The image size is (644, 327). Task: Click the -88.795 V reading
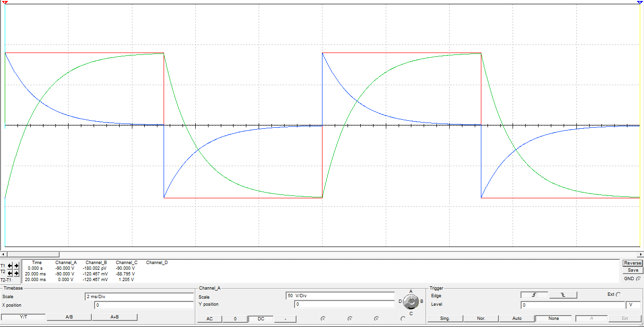tap(125, 274)
